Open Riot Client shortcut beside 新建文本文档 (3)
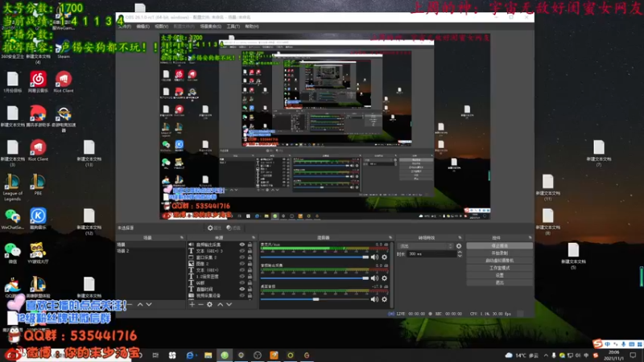 (x=38, y=150)
